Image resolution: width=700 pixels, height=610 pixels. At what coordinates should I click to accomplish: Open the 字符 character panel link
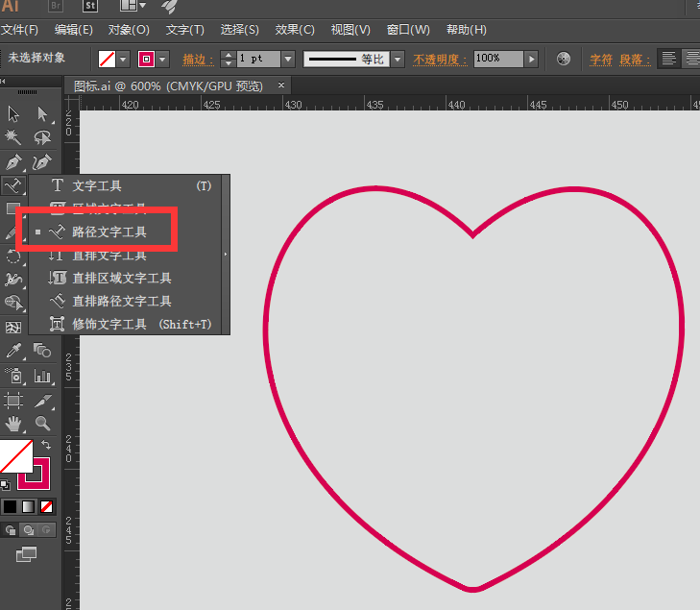pyautogui.click(x=601, y=60)
